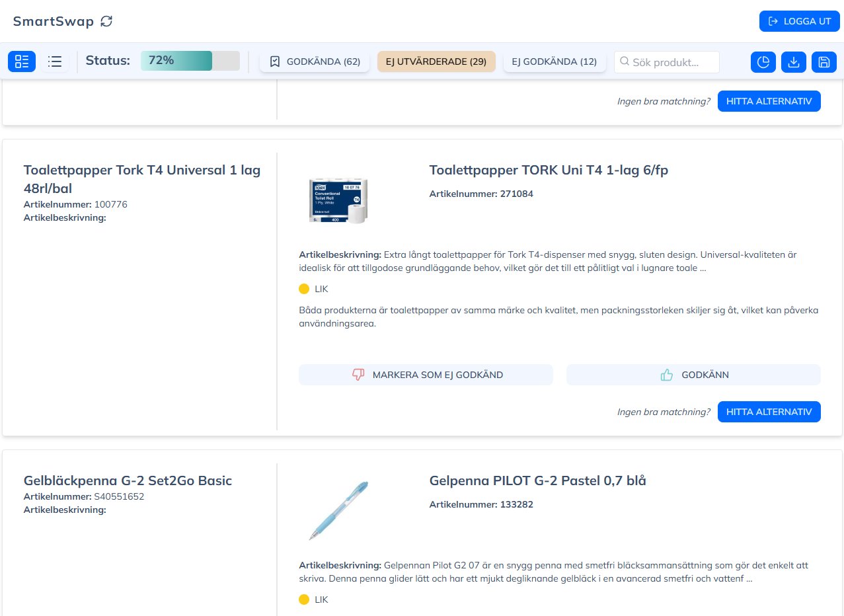Viewport: 844px width, 616px height.
Task: Switch to list view layout
Action: [x=55, y=61]
